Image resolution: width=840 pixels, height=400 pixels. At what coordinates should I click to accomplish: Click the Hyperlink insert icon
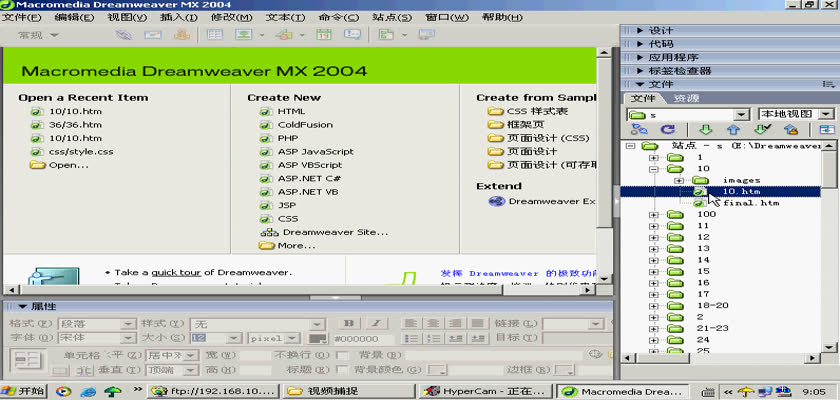pyautogui.click(x=124, y=35)
